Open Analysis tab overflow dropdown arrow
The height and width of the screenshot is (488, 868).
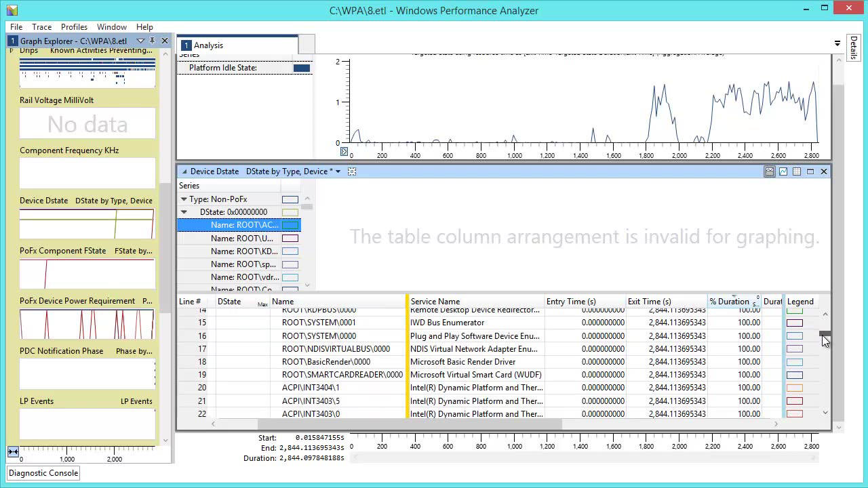coord(837,43)
